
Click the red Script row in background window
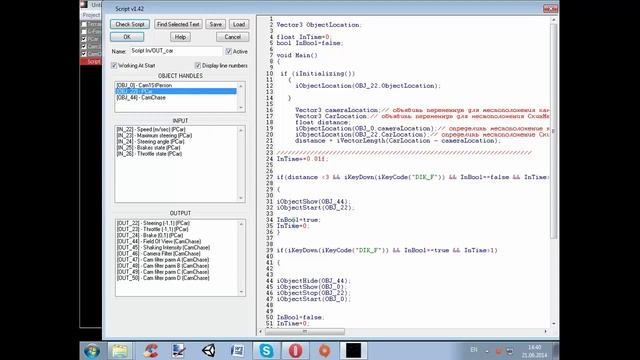(x=91, y=61)
